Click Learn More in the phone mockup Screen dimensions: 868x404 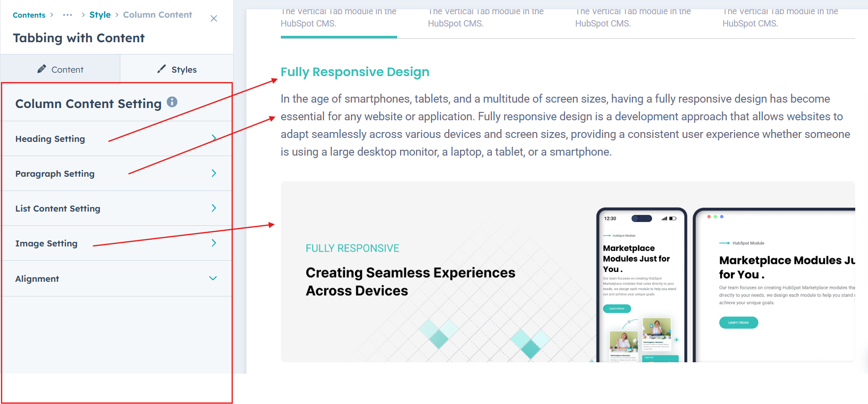[x=617, y=309]
